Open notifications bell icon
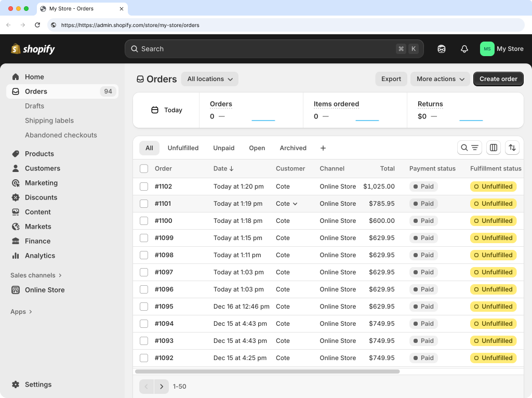The width and height of the screenshot is (532, 398). point(464,48)
